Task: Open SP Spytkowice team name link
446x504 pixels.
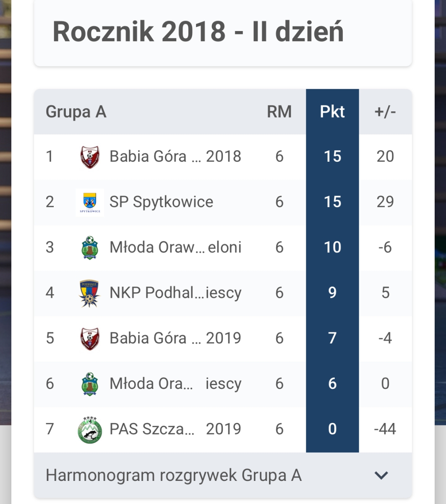Action: pos(162,202)
